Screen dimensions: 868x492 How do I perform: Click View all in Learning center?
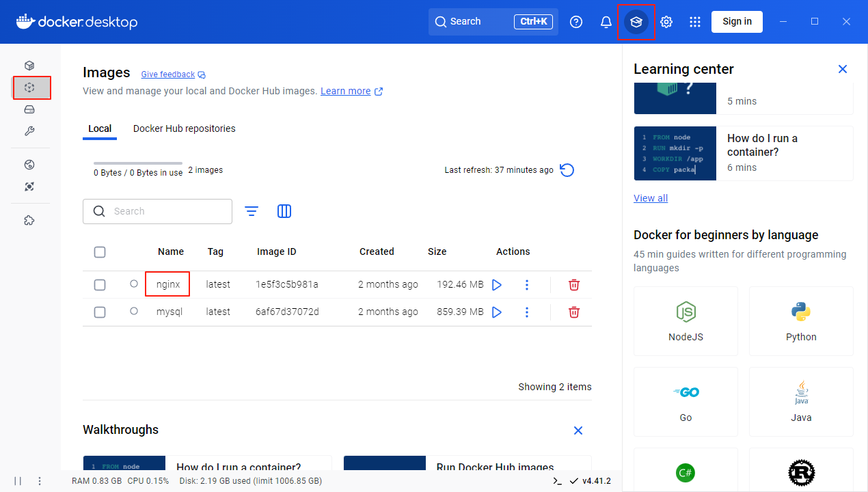(x=651, y=198)
